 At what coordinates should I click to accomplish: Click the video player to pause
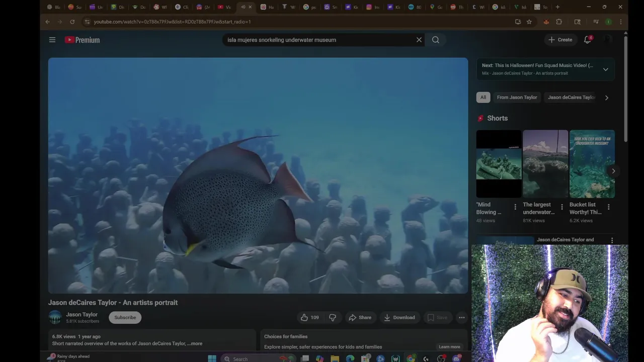[x=258, y=175]
